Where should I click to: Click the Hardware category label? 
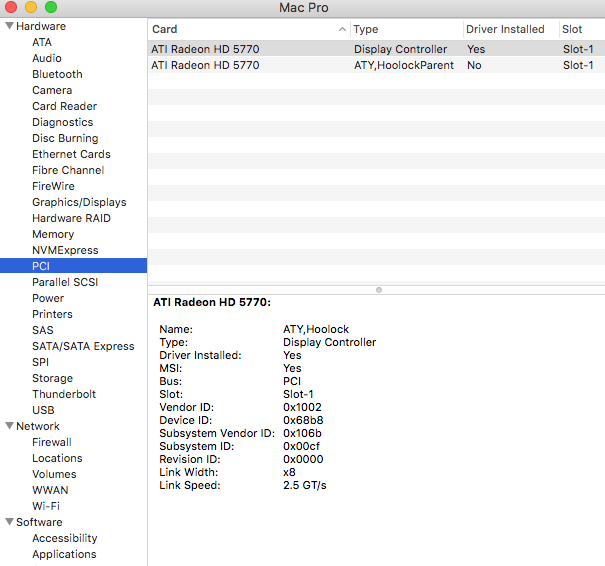pos(41,26)
